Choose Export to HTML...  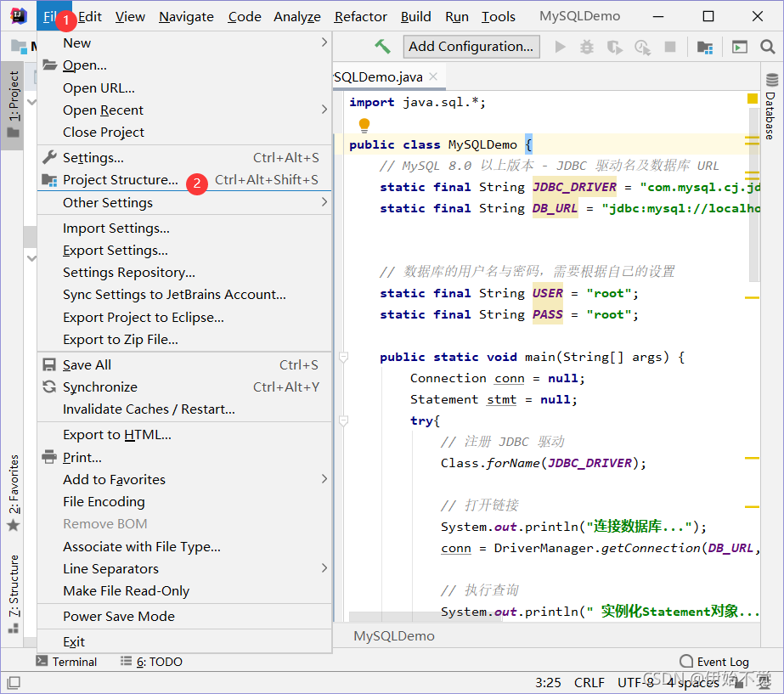[x=184, y=435]
